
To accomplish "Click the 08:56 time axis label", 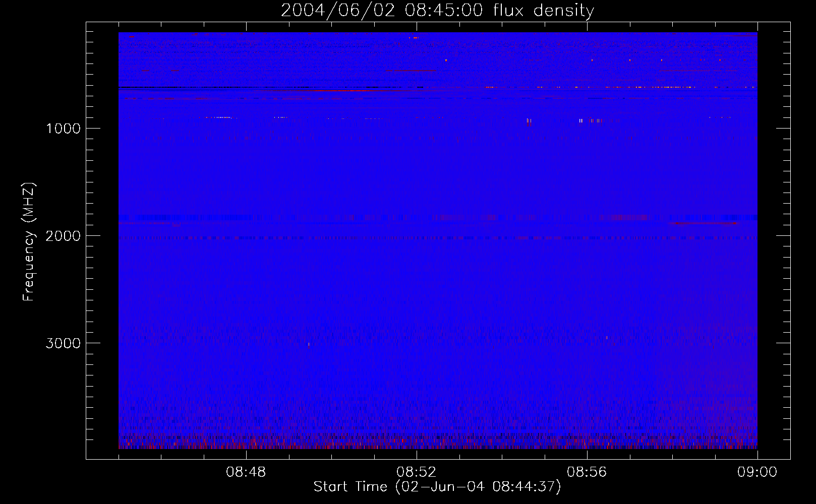I will point(587,472).
